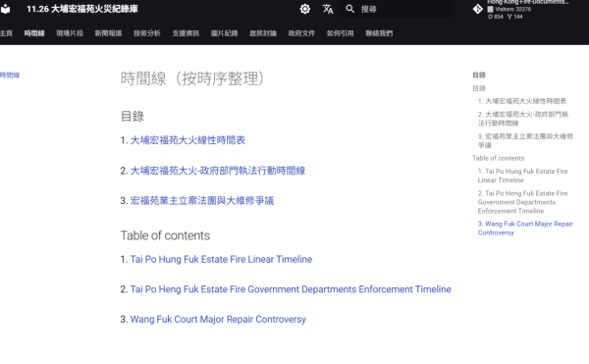Jump to sidebar 目錄 section entry

click(479, 88)
